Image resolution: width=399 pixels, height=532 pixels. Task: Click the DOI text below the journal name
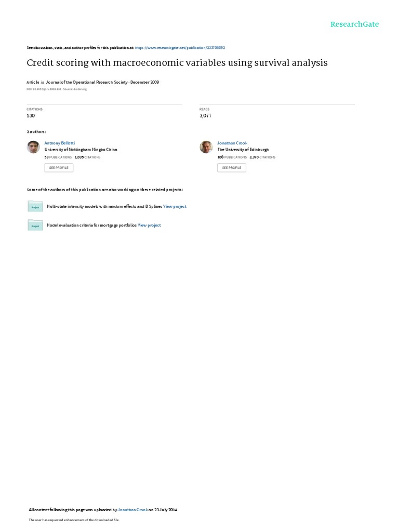(x=57, y=89)
